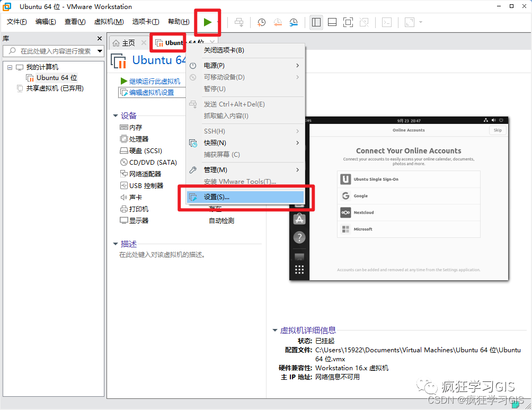Collapse the 设备 section

point(116,115)
